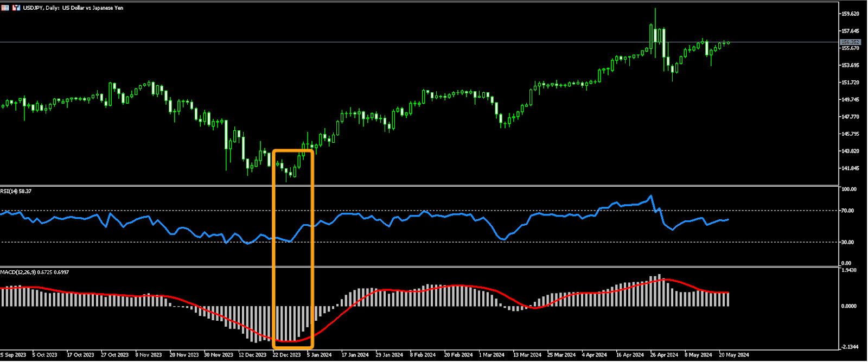
Task: Click the 8 Nov 2023 date label
Action: coord(149,355)
